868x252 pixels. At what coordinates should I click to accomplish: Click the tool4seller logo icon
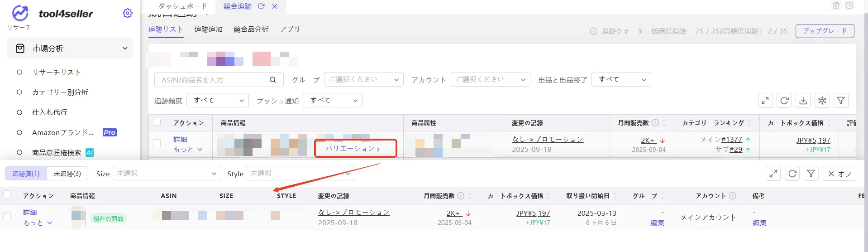tap(20, 13)
